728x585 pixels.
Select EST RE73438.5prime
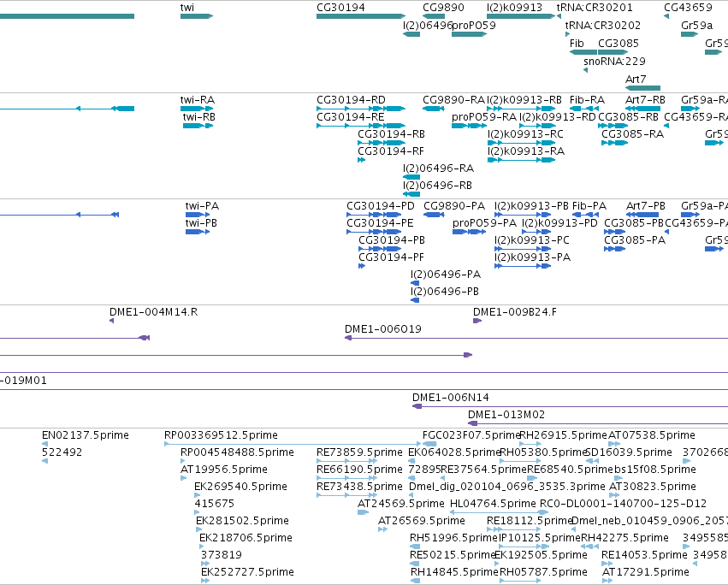coord(359,487)
